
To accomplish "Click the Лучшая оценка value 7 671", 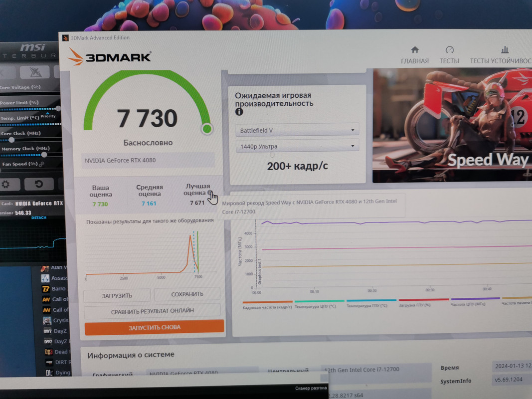I will pyautogui.click(x=197, y=203).
